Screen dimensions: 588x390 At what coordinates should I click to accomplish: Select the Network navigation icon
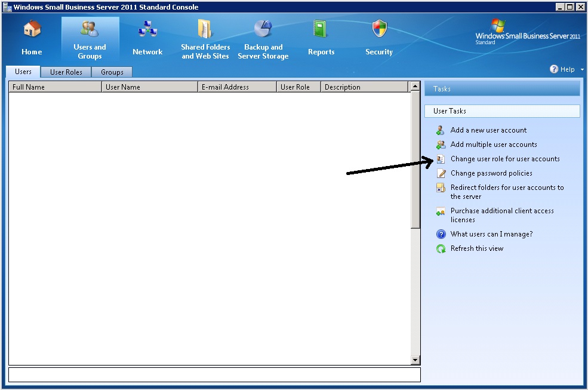(147, 29)
